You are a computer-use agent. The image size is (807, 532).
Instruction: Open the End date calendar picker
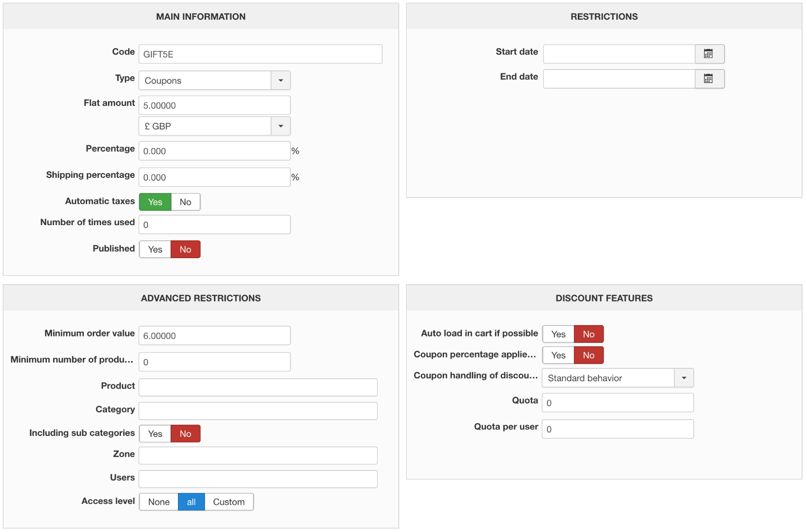709,79
